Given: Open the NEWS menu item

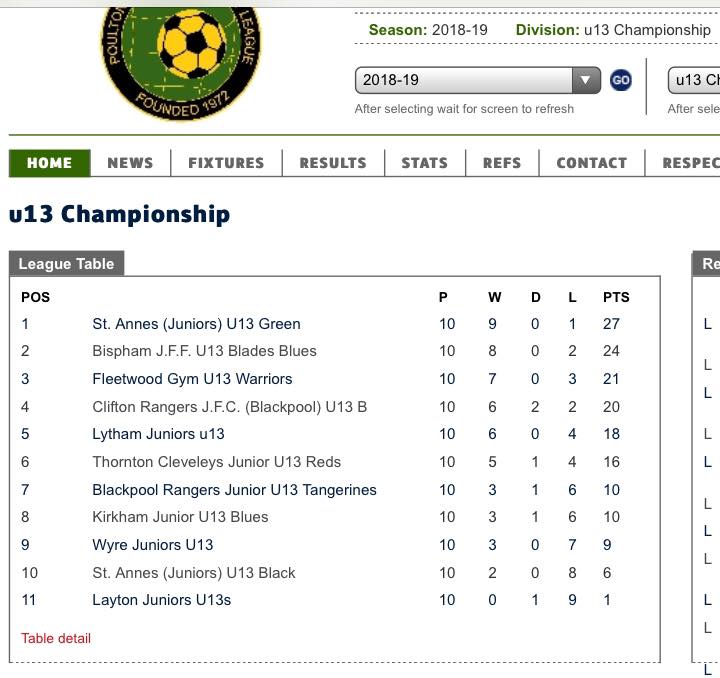Looking at the screenshot, I should 130,163.
